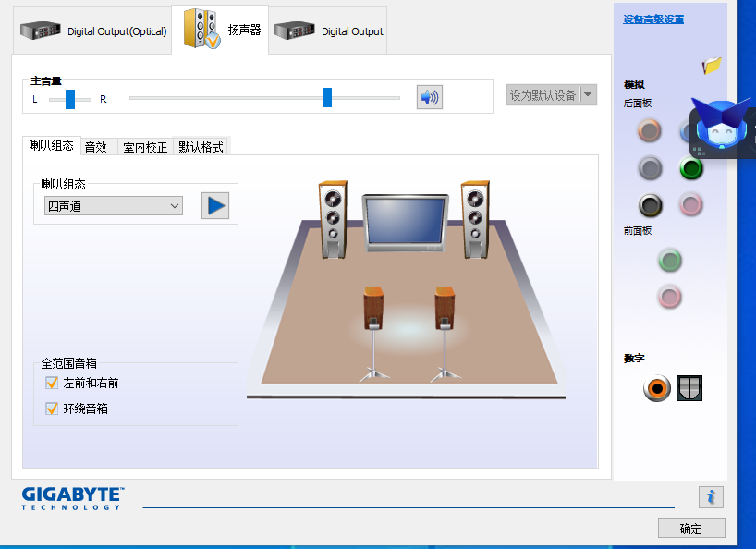The height and width of the screenshot is (549, 756).
Task: Click the 设为默认设备 button
Action: coord(543,95)
